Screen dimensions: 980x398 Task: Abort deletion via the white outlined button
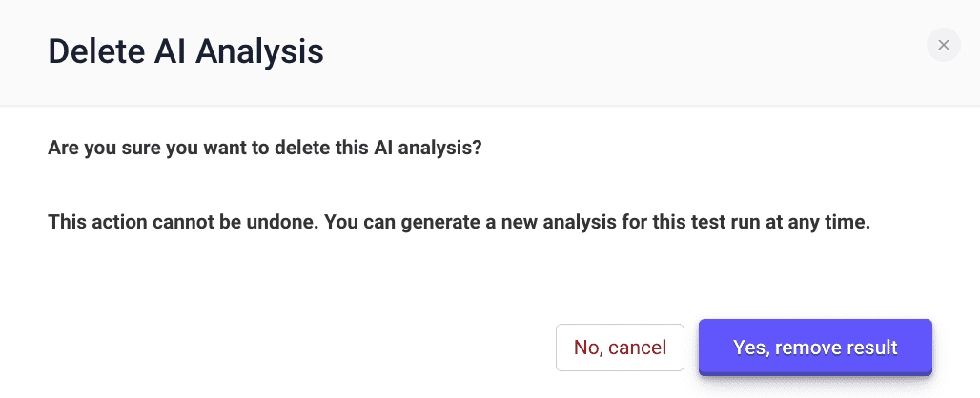[x=620, y=348]
